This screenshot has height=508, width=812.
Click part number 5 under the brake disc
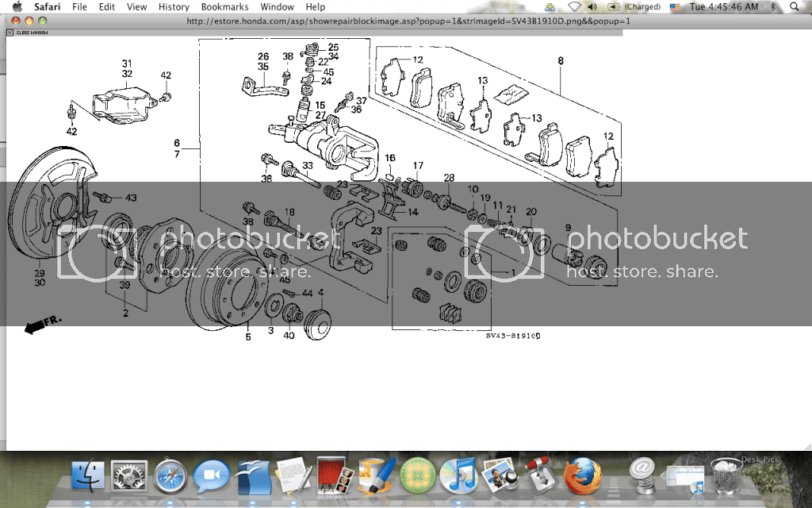[x=248, y=337]
